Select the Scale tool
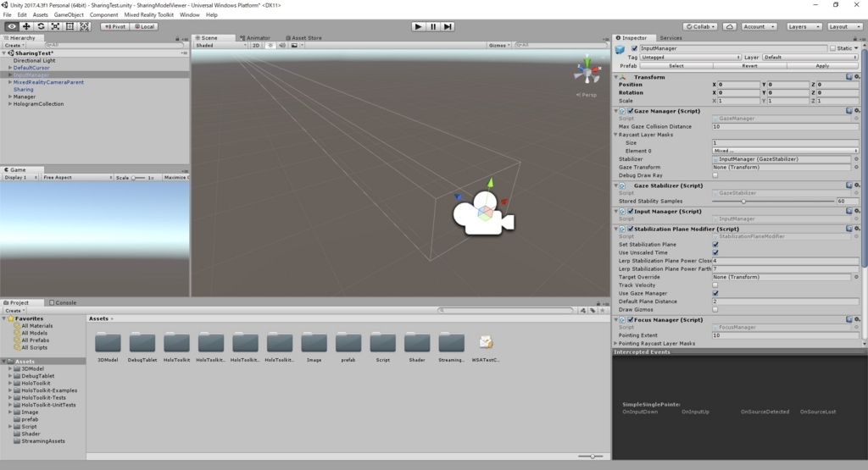This screenshot has height=470, width=868. (55, 26)
